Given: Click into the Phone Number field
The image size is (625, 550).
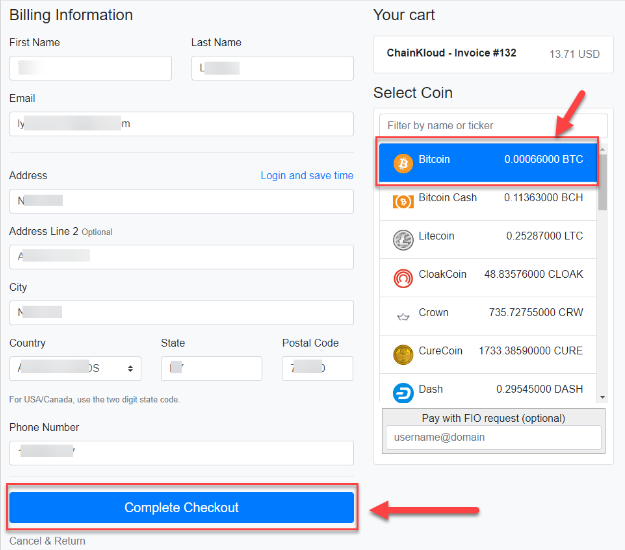Looking at the screenshot, I should click(181, 453).
